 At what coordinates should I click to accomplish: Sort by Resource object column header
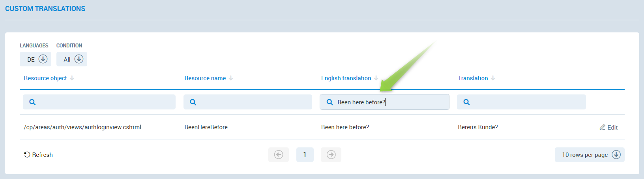pos(45,78)
